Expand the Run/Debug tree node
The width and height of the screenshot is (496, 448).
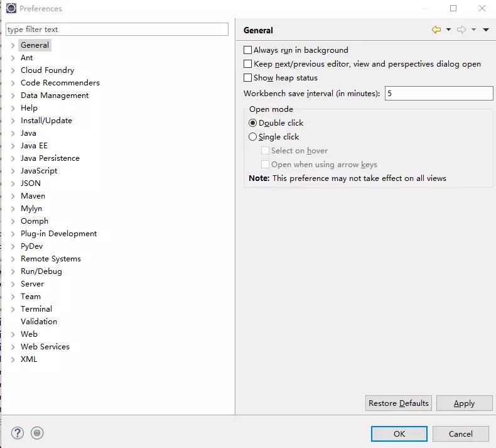coord(13,271)
